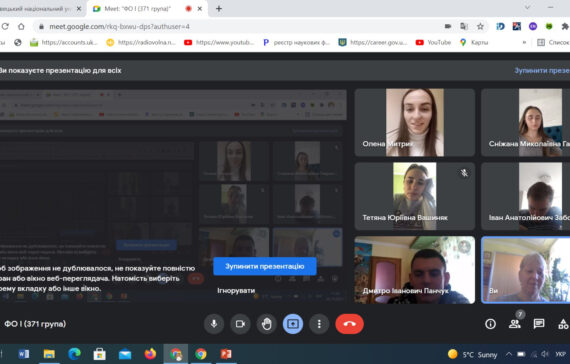Show the participants list icon

514,324
